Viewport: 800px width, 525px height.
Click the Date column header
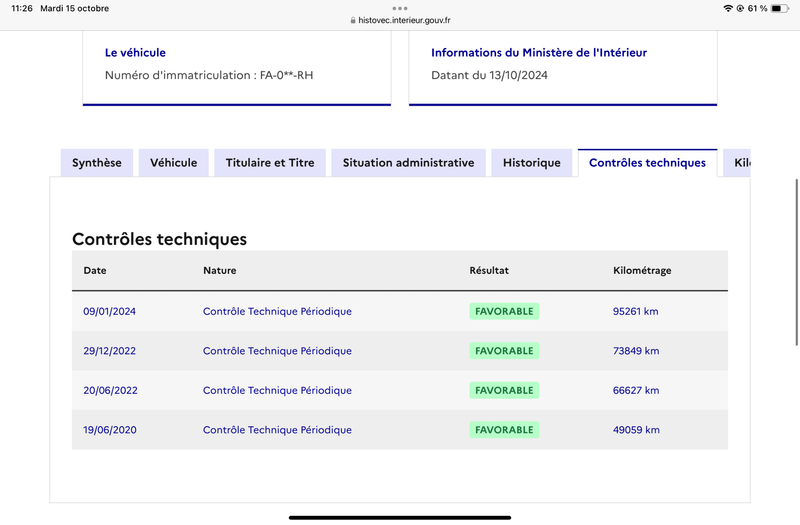pos(95,270)
